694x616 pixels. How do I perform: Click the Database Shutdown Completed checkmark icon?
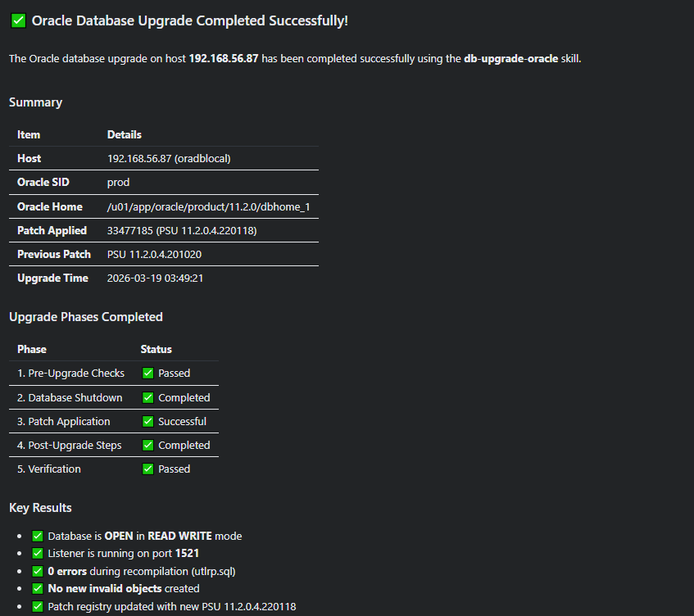coord(148,398)
